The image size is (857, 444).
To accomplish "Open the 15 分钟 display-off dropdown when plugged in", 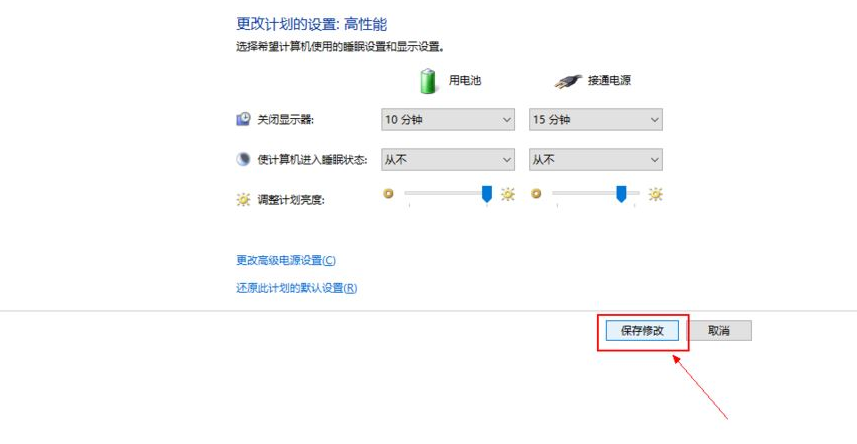I will click(x=596, y=119).
